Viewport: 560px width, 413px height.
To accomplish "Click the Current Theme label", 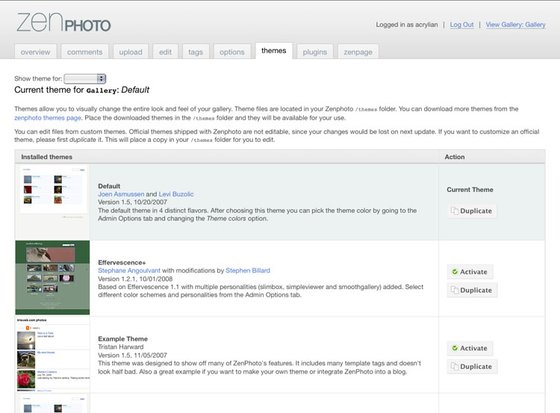I will 470,190.
